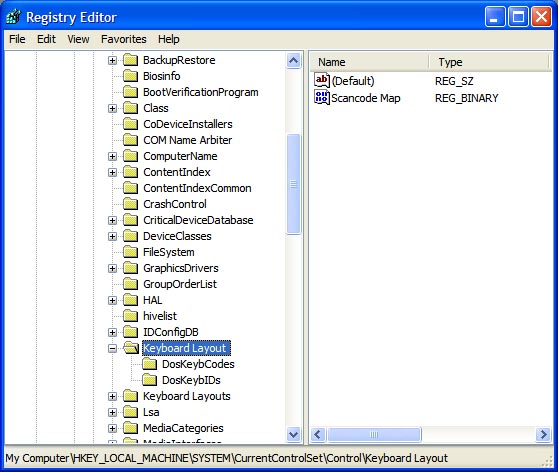
Task: Maximize the Registry Editor window
Action: [x=518, y=17]
